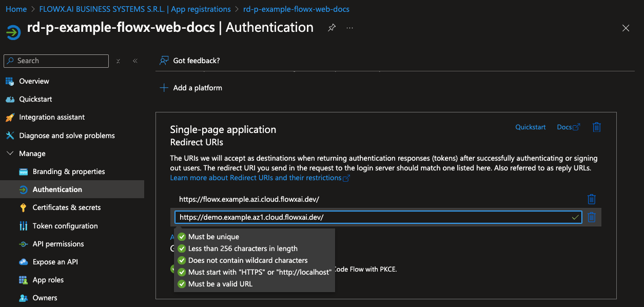This screenshot has height=307, width=644.
Task: Open the more options ellipsis menu
Action: pos(350,28)
